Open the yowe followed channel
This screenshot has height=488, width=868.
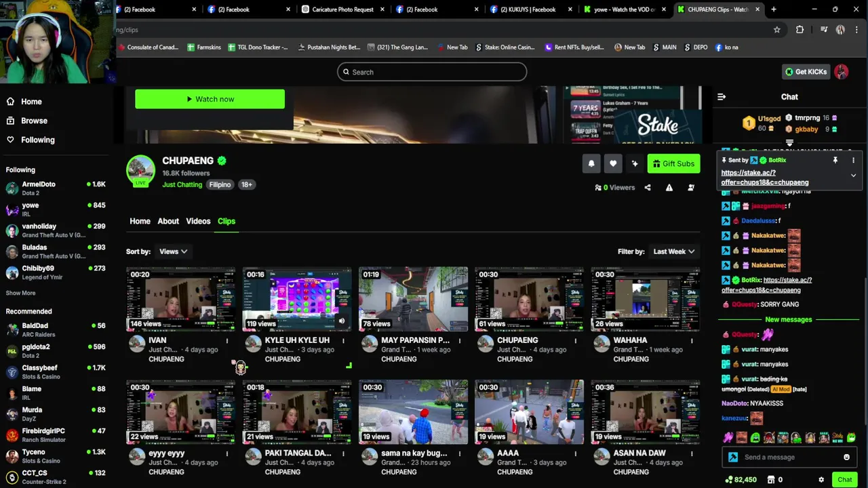56,209
